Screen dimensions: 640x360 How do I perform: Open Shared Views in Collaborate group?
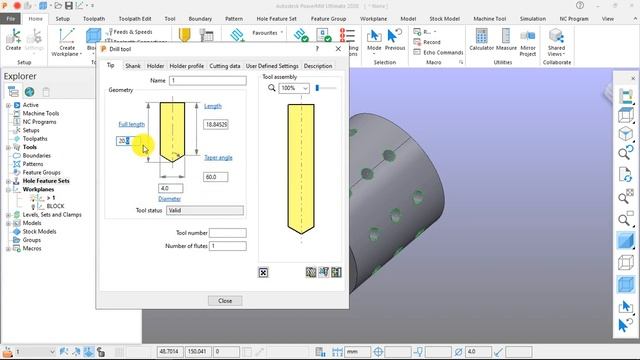click(x=556, y=42)
